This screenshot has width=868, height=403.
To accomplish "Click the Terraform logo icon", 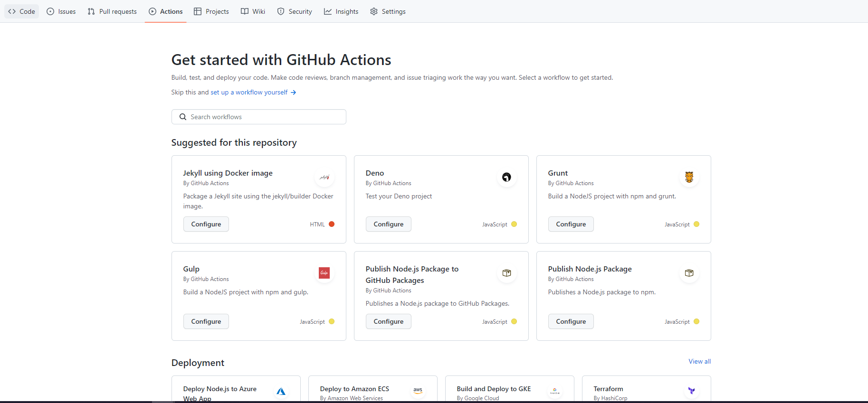I will pos(692,391).
